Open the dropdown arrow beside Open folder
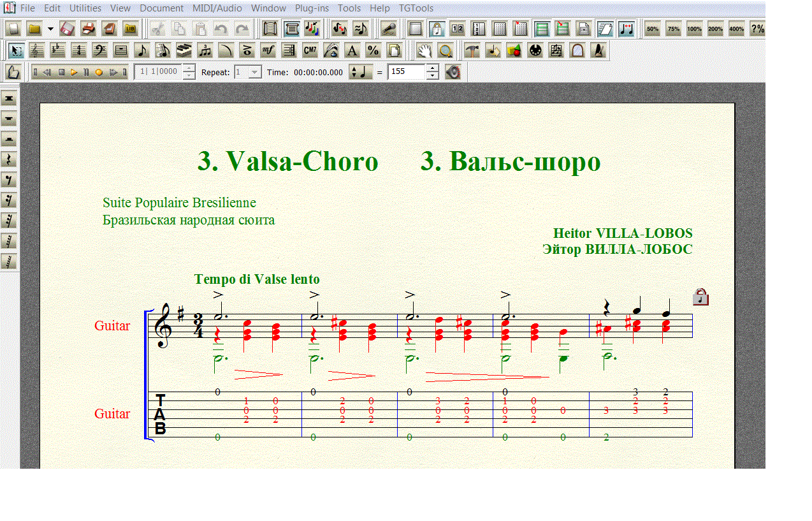 50,29
